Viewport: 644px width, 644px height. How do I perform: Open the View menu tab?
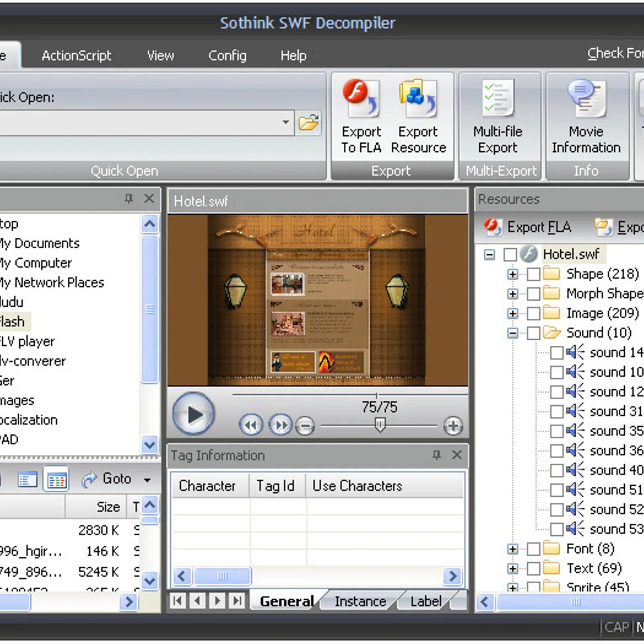(x=160, y=55)
